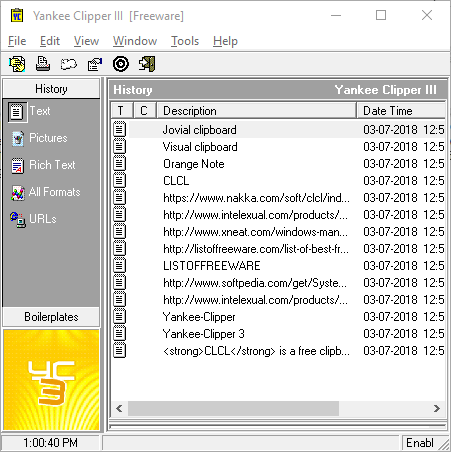Sort by the T column header
451x452 pixels.
click(x=122, y=111)
